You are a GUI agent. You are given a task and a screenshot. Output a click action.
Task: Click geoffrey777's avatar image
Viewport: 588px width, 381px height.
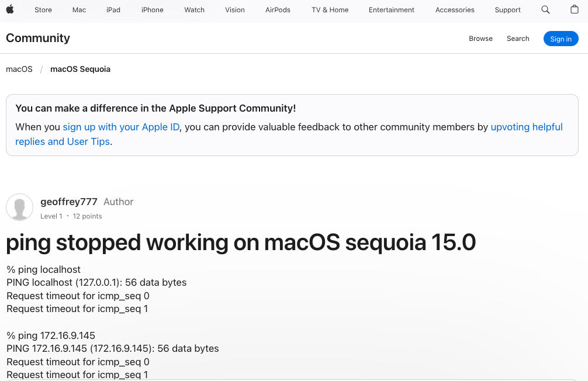pyautogui.click(x=19, y=207)
